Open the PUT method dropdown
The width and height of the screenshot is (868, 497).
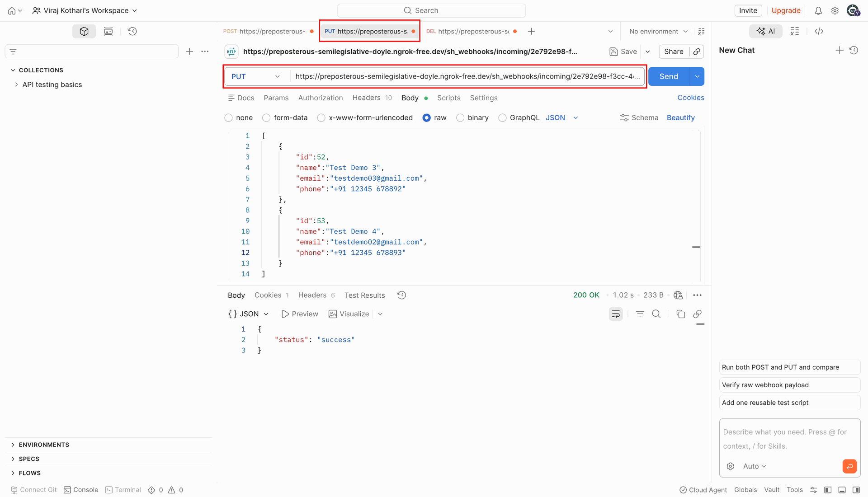(256, 76)
